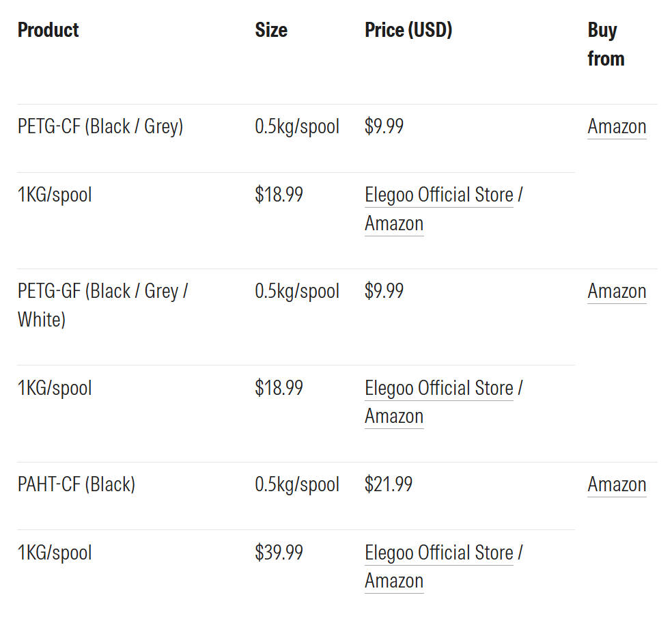Click Amazon link under Elegoo Store in PETG-CF 1KG row
The image size is (672, 621).
tap(394, 224)
